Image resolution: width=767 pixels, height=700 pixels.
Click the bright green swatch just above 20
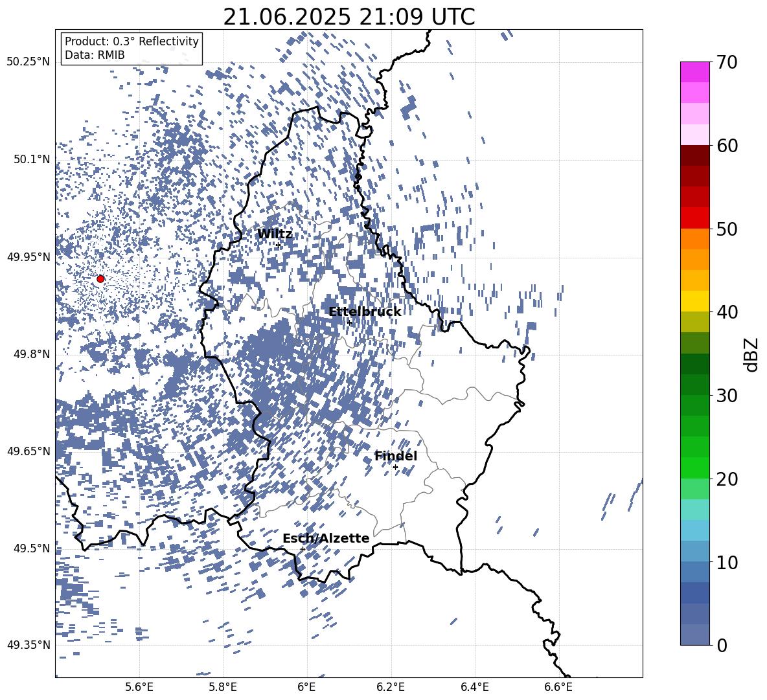click(x=694, y=468)
